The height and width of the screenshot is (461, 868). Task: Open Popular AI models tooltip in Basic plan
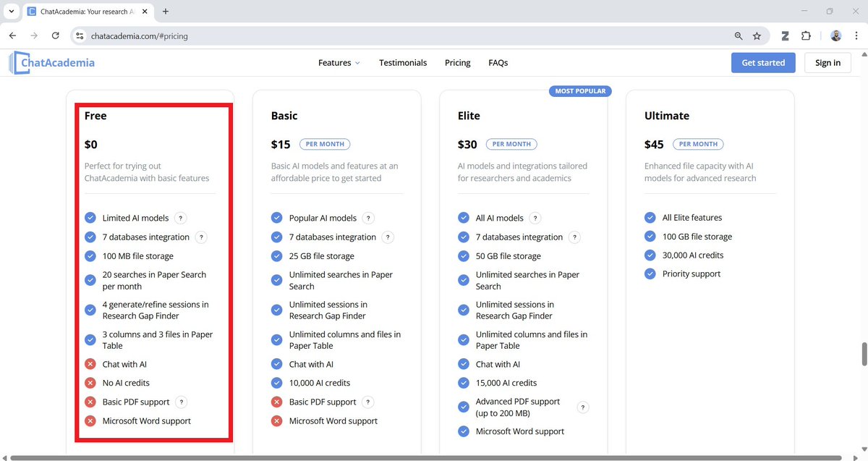tap(368, 217)
